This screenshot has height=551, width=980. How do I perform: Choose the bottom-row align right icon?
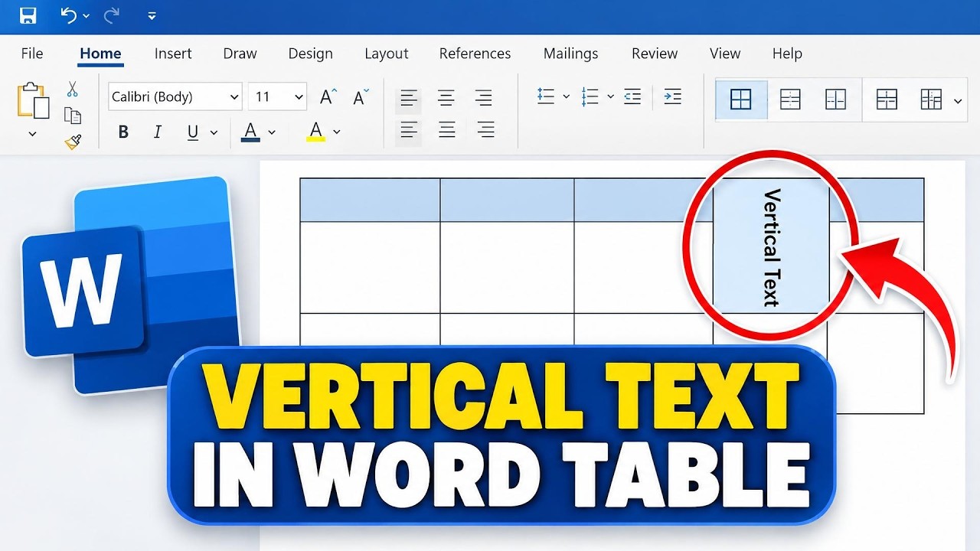pos(485,130)
